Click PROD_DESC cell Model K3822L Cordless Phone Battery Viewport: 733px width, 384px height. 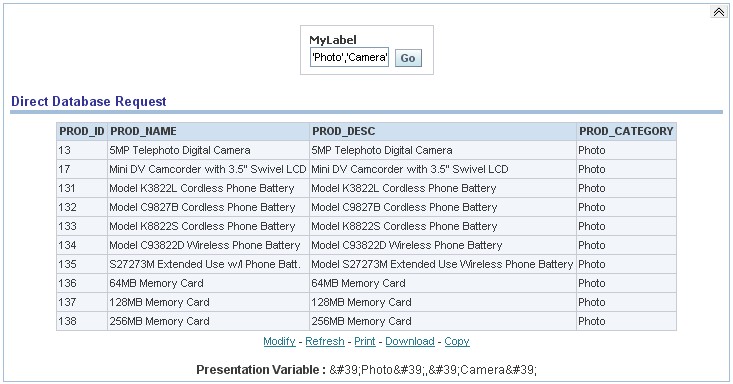point(443,188)
